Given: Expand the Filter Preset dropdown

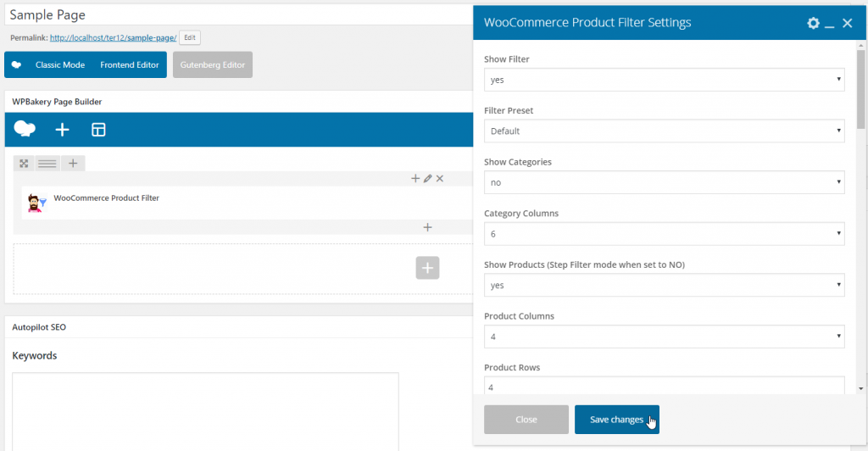Looking at the screenshot, I should click(664, 131).
